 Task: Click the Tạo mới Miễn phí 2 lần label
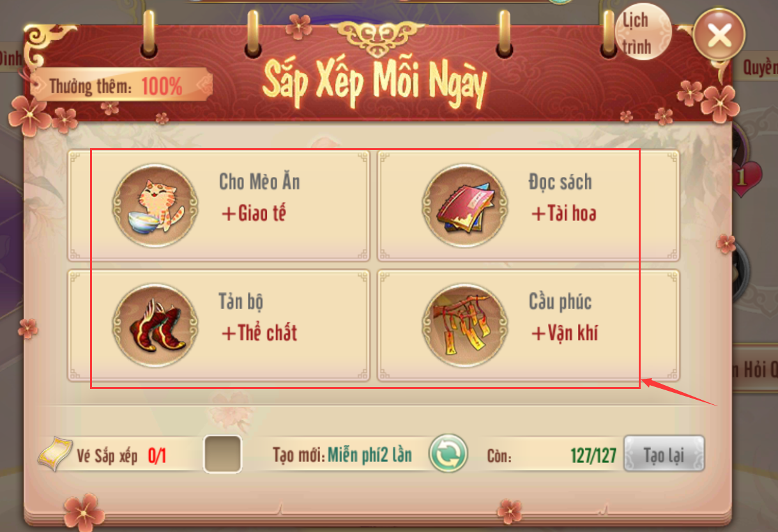(x=342, y=455)
